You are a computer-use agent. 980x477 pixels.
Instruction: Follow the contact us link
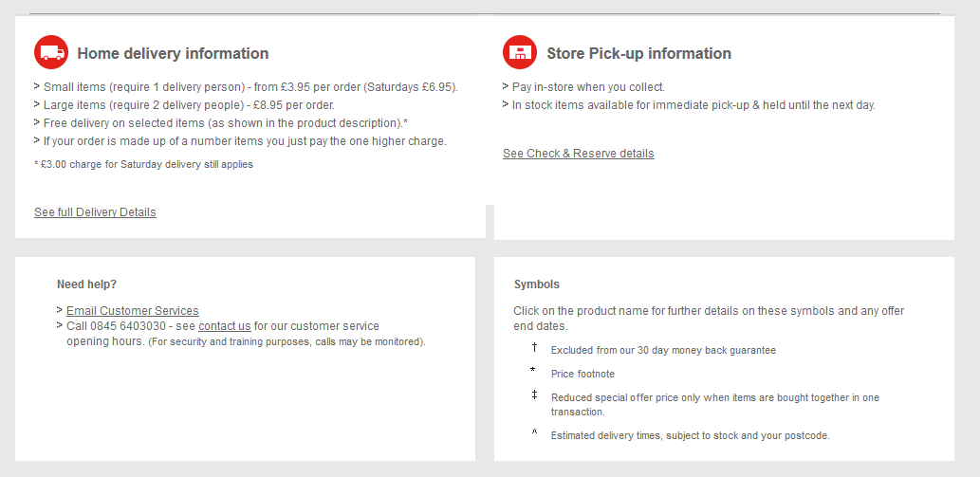225,326
